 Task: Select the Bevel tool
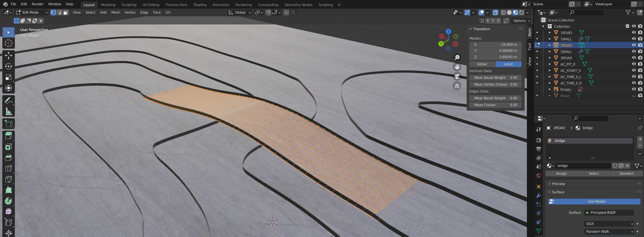pos(9,158)
